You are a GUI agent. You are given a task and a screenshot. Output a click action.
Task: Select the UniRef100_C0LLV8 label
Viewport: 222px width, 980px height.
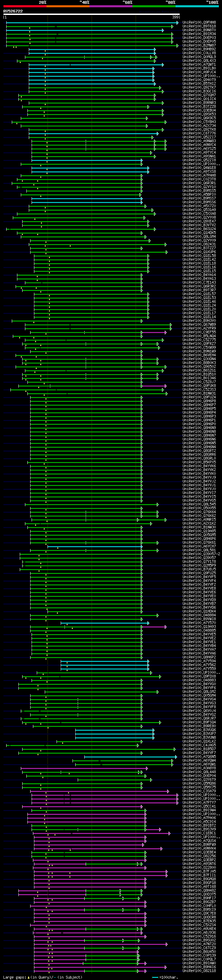coord(199,53)
